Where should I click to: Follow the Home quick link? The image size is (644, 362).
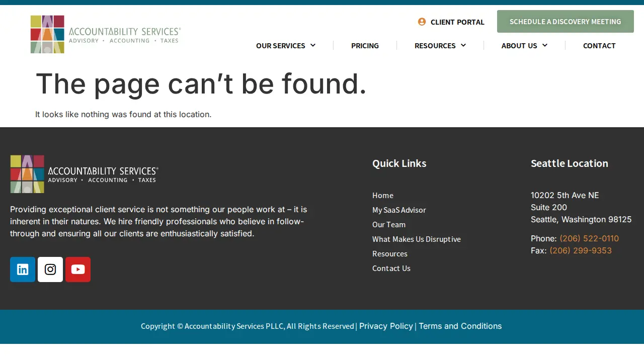(x=383, y=195)
